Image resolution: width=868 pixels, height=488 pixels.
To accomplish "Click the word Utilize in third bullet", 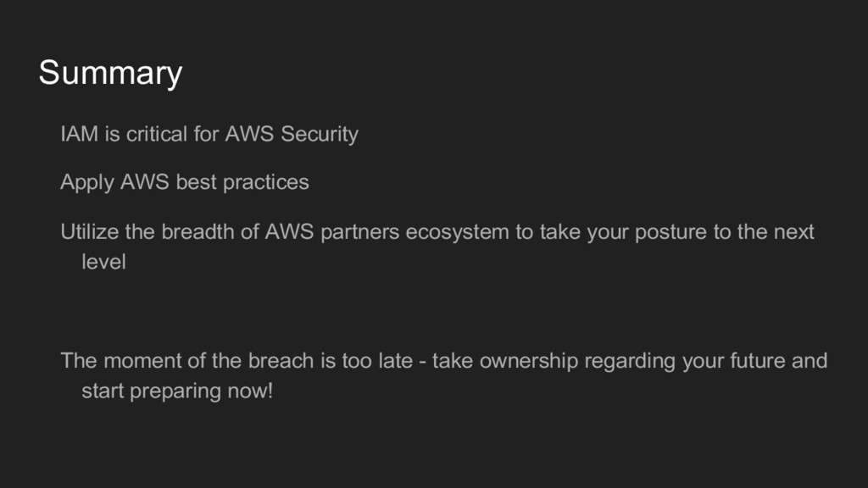I will point(90,232).
